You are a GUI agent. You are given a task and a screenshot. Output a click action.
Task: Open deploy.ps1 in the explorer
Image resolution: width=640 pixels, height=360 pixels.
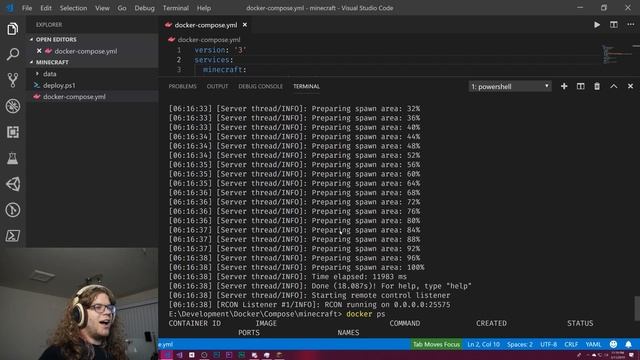point(59,85)
